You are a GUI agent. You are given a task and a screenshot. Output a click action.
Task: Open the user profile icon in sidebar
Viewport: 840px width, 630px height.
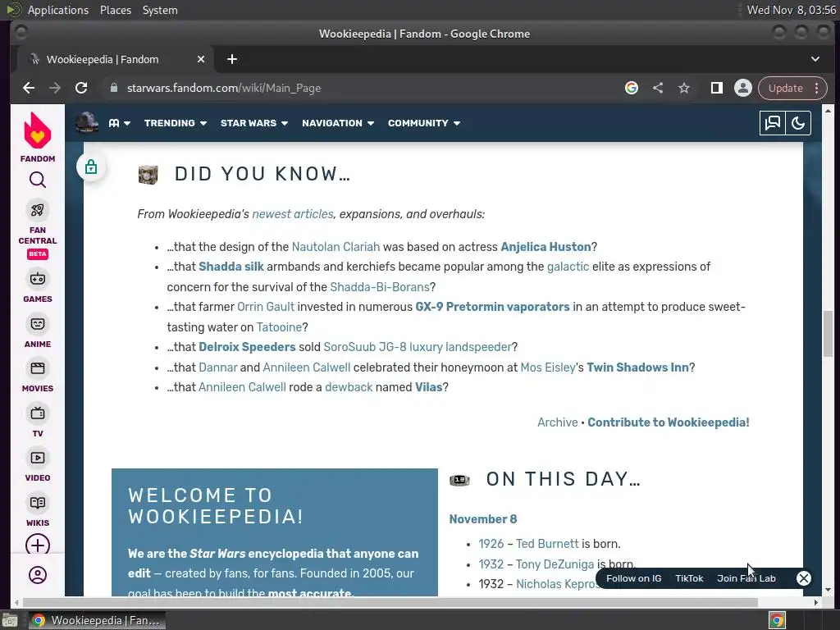pos(38,575)
